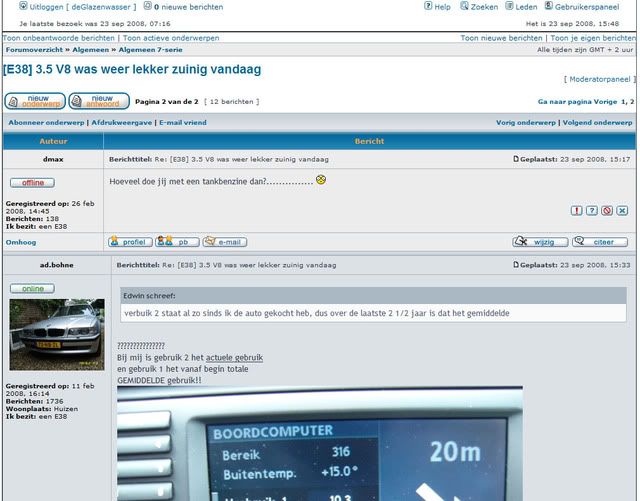Open the BOORDCOMPUTER photo in the post
The width and height of the screenshot is (640, 501).
[x=320, y=443]
